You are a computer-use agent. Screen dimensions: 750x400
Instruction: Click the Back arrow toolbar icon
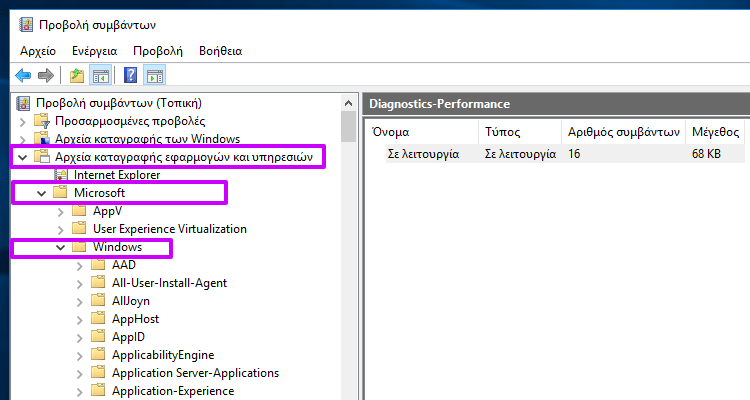23,75
